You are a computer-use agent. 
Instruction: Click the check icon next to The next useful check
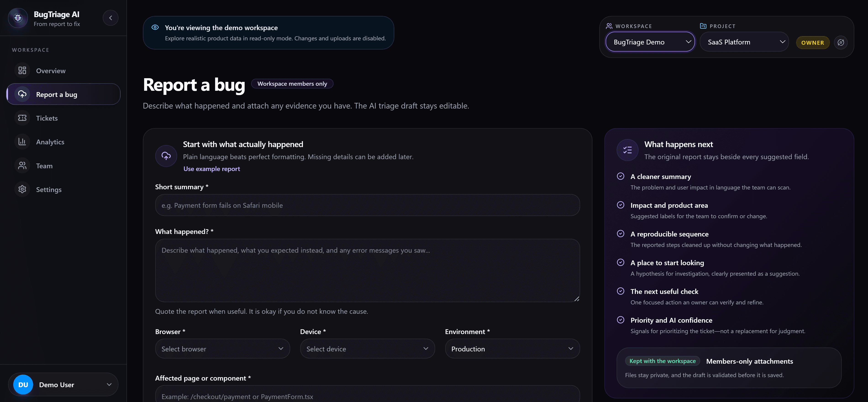[x=620, y=291]
